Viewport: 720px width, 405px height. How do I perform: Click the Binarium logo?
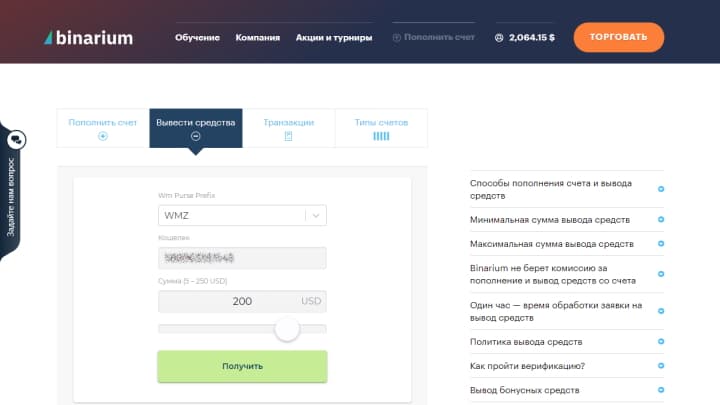(88, 38)
